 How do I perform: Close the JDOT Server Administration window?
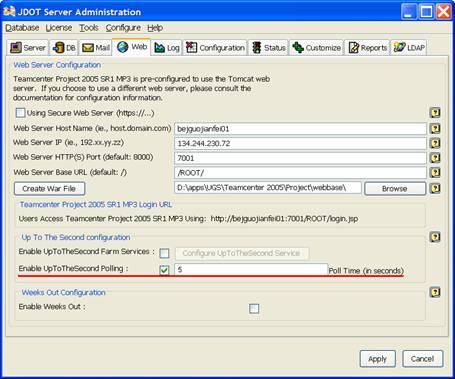pos(444,12)
